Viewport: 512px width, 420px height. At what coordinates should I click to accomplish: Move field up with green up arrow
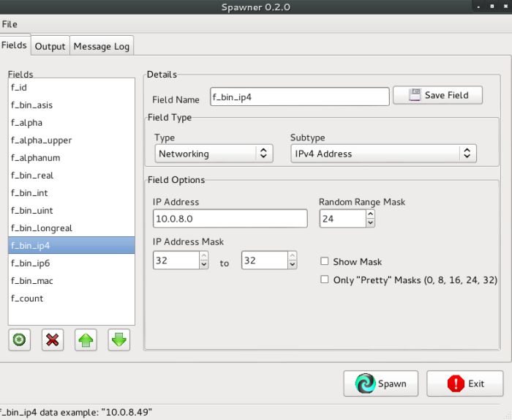click(86, 340)
